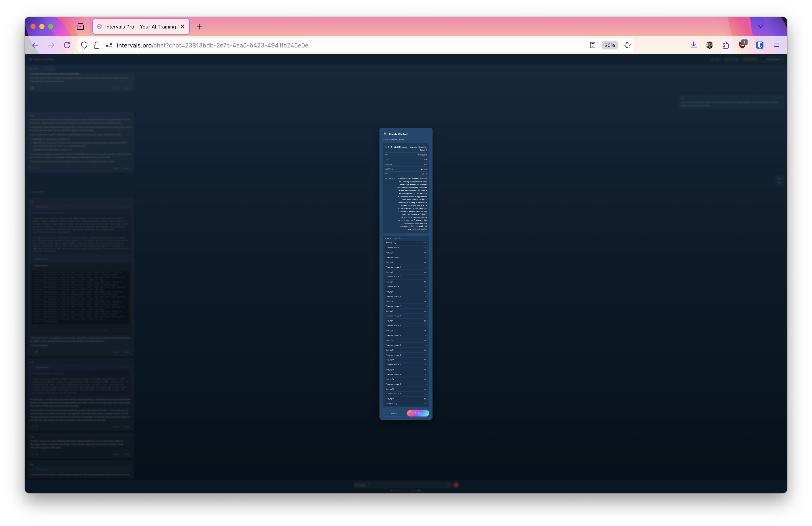Reload the page with the refresh icon
The width and height of the screenshot is (812, 526).
click(x=67, y=45)
